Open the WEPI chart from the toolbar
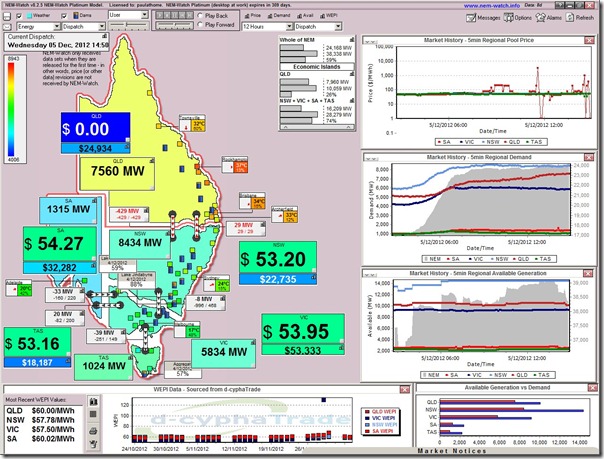Image resolution: width=604 pixels, height=459 pixels. coord(329,15)
